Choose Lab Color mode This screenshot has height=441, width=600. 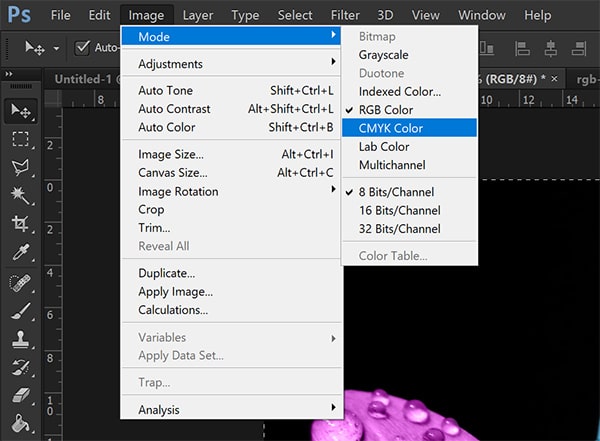point(409,146)
